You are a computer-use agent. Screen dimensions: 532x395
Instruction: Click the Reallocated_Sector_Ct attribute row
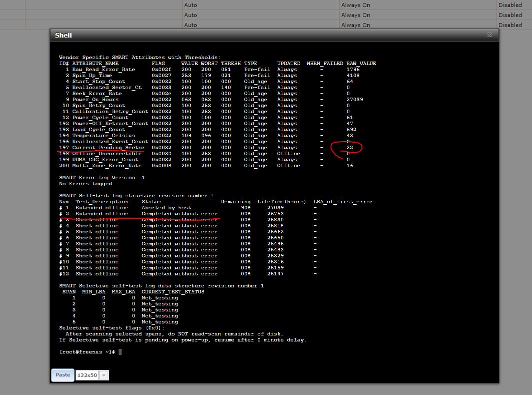(x=107, y=88)
